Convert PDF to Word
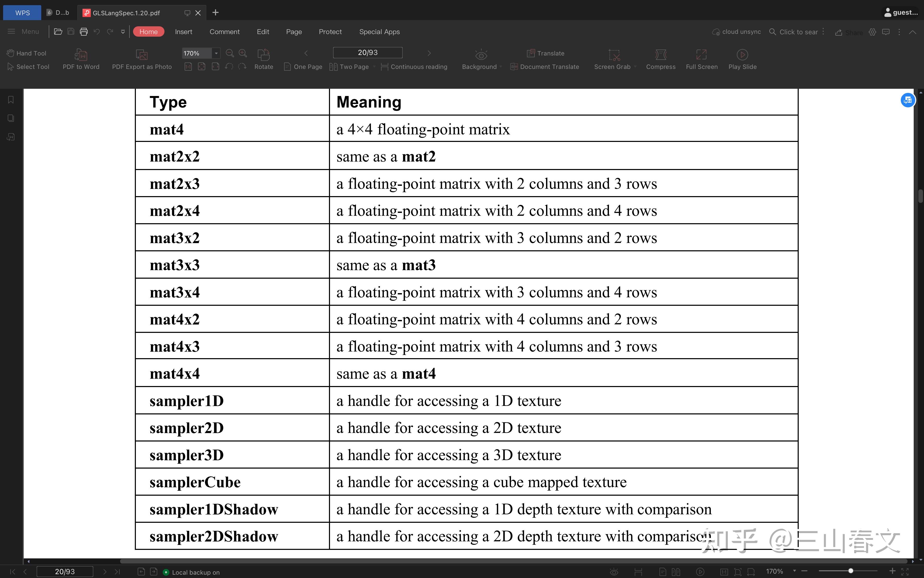This screenshot has height=578, width=924. (81, 59)
